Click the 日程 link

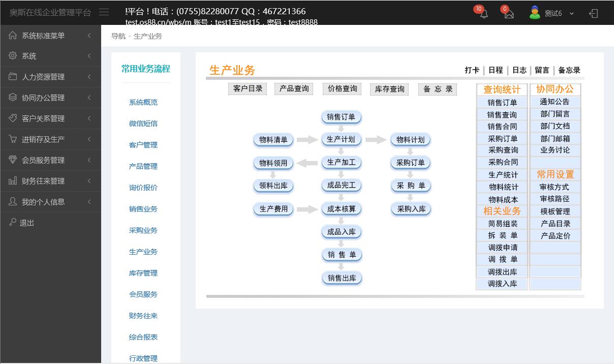496,70
